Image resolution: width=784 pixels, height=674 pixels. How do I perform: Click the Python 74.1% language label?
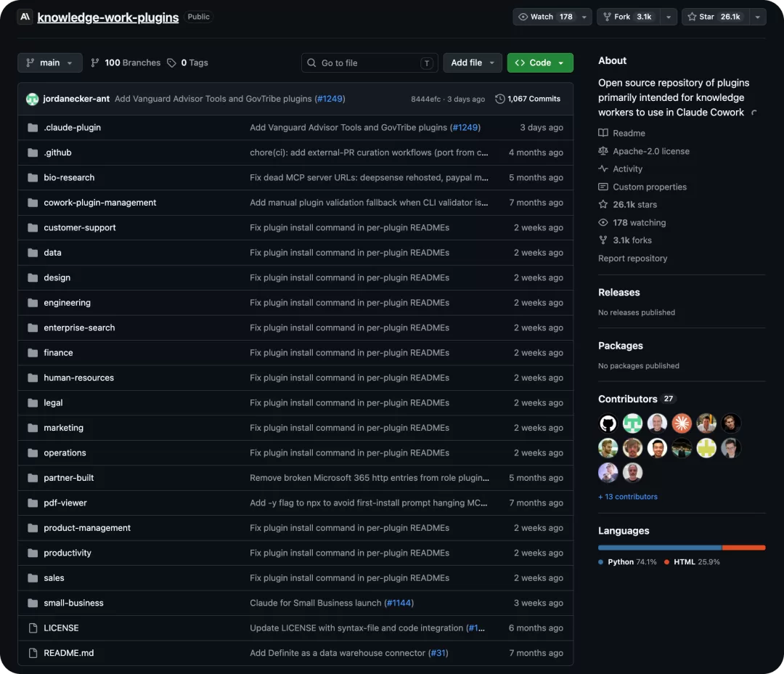[x=627, y=562]
